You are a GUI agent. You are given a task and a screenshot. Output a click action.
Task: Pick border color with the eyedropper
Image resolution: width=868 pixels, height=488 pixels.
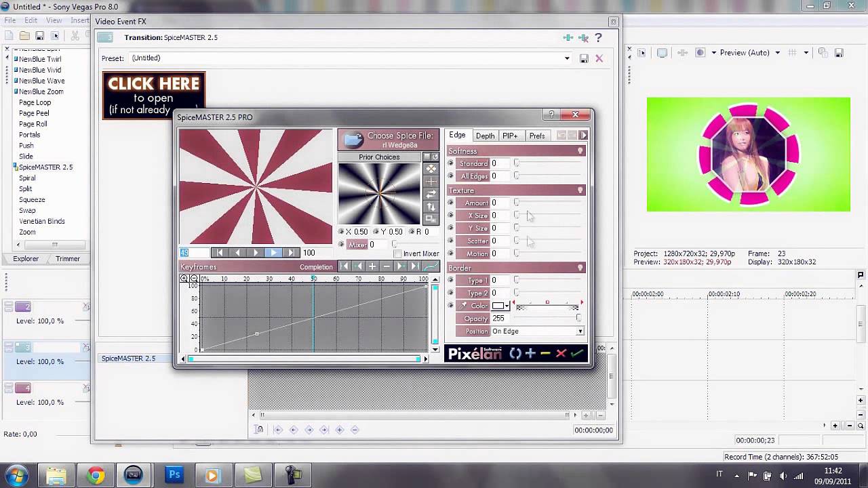coord(464,306)
